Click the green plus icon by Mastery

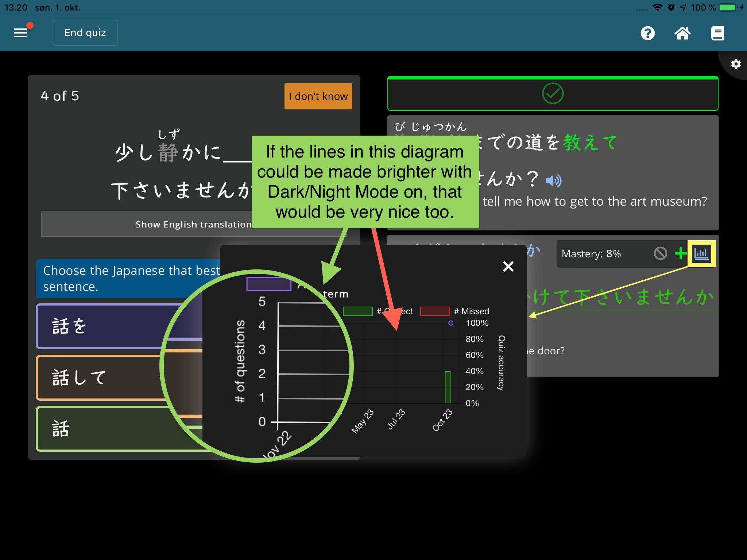tap(681, 253)
